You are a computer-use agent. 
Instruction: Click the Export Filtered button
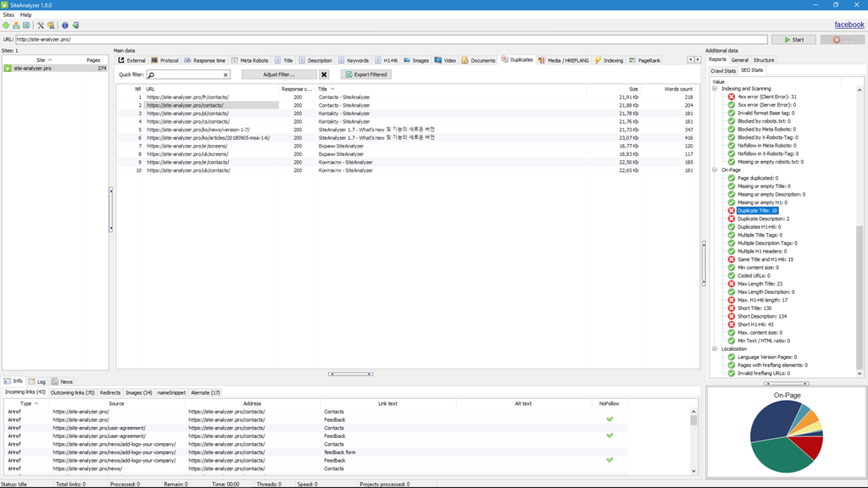[366, 75]
